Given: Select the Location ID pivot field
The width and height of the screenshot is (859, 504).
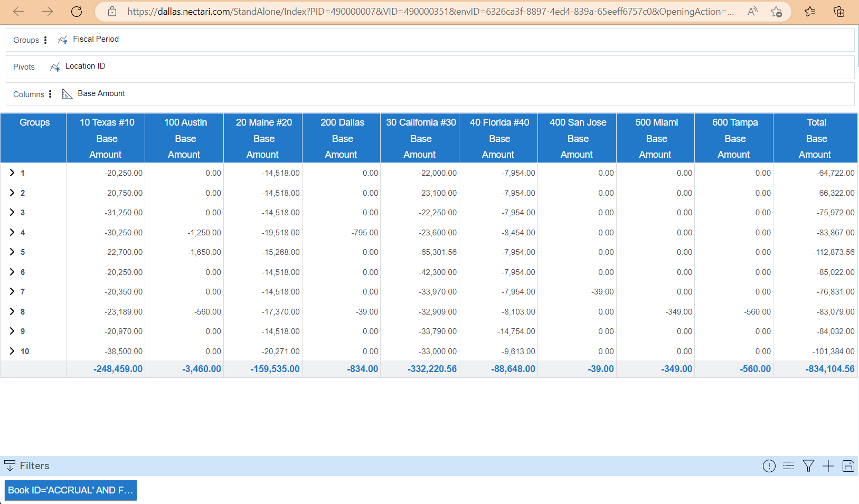Looking at the screenshot, I should (x=85, y=66).
